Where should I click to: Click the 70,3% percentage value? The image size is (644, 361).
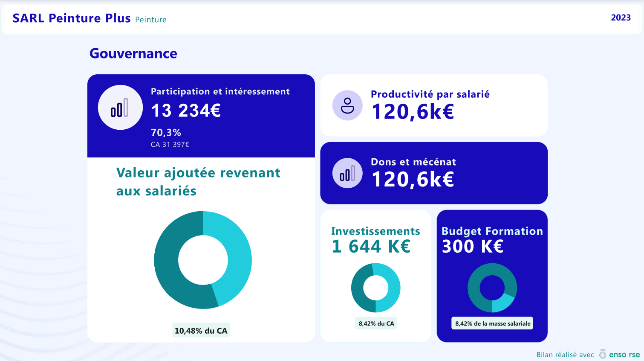166,133
